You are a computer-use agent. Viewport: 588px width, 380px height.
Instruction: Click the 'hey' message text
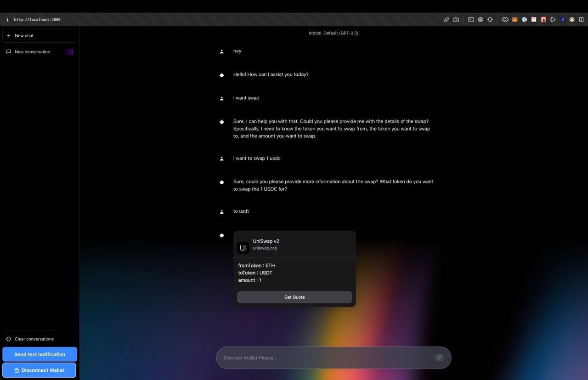tap(237, 51)
